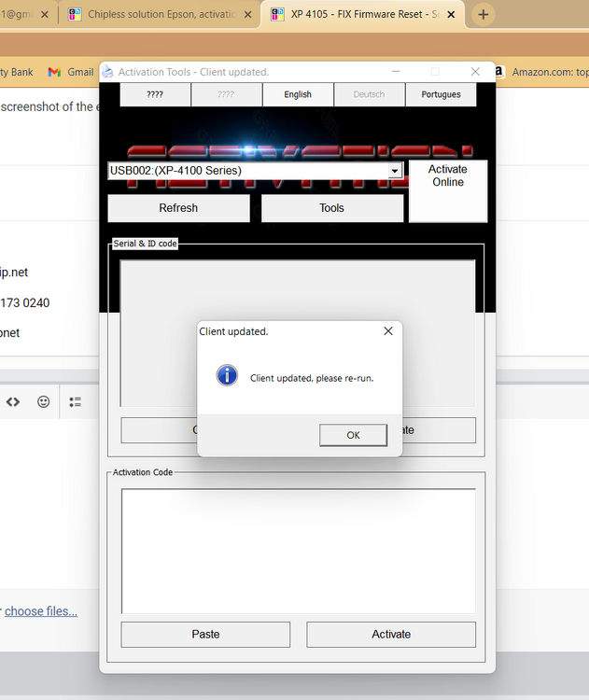The height and width of the screenshot is (700, 589).
Task: Close the Activation Tools window
Action: (475, 72)
